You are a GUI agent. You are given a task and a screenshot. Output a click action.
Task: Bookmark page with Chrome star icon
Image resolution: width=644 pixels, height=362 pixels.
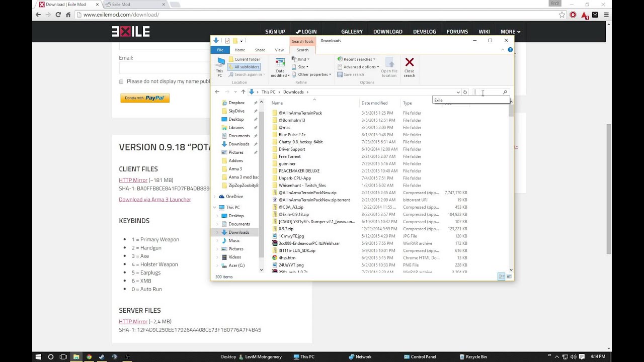click(562, 15)
